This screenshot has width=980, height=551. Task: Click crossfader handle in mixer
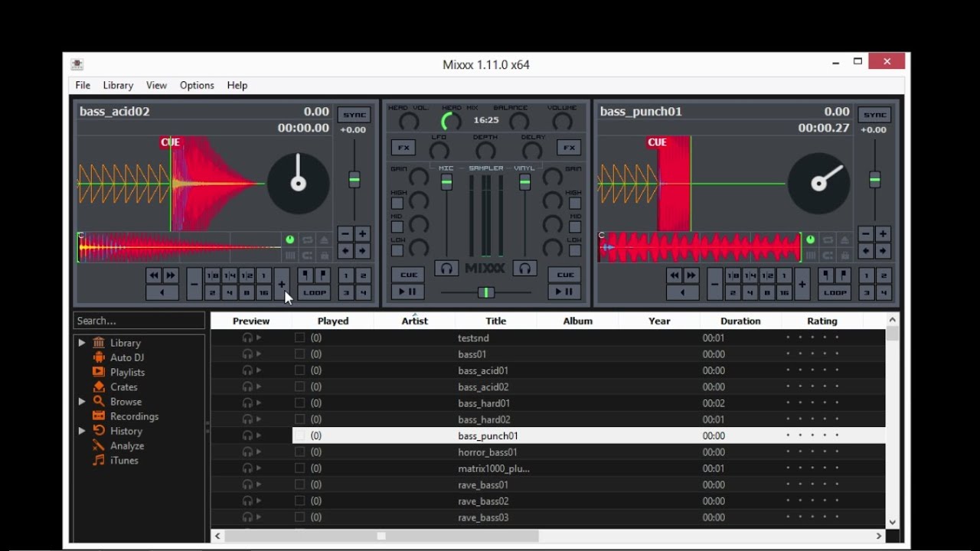coord(486,292)
